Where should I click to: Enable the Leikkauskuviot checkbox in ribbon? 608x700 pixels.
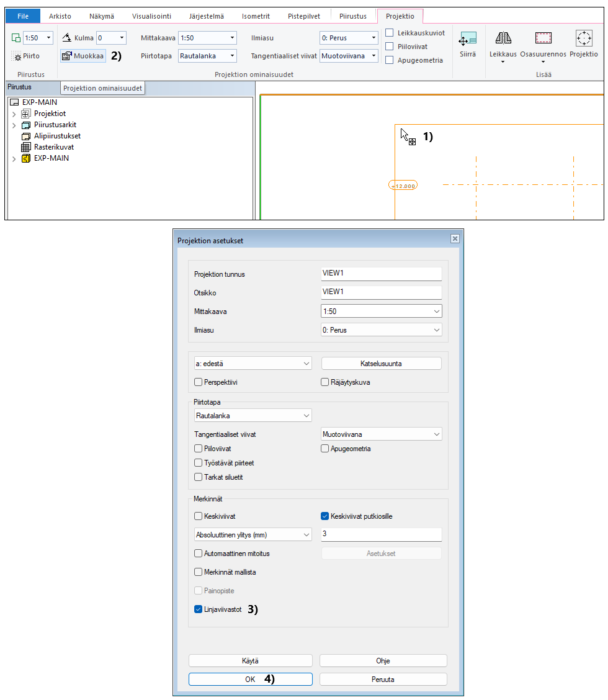390,33
